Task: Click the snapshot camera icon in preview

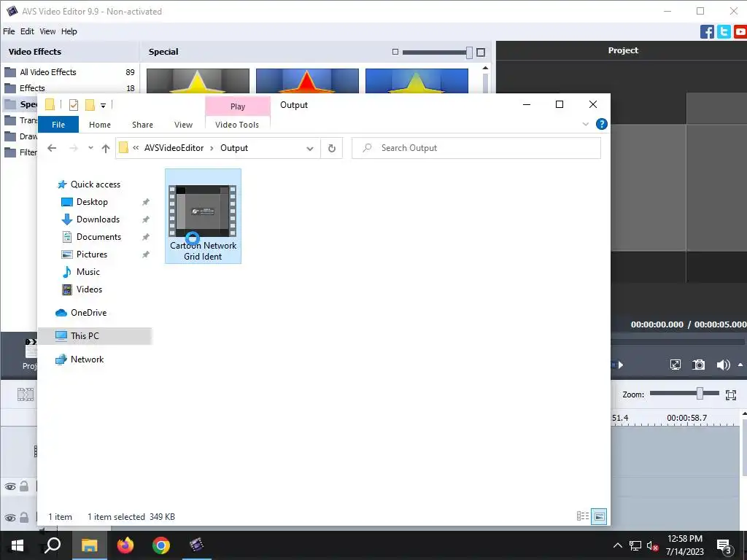Action: coord(698,365)
